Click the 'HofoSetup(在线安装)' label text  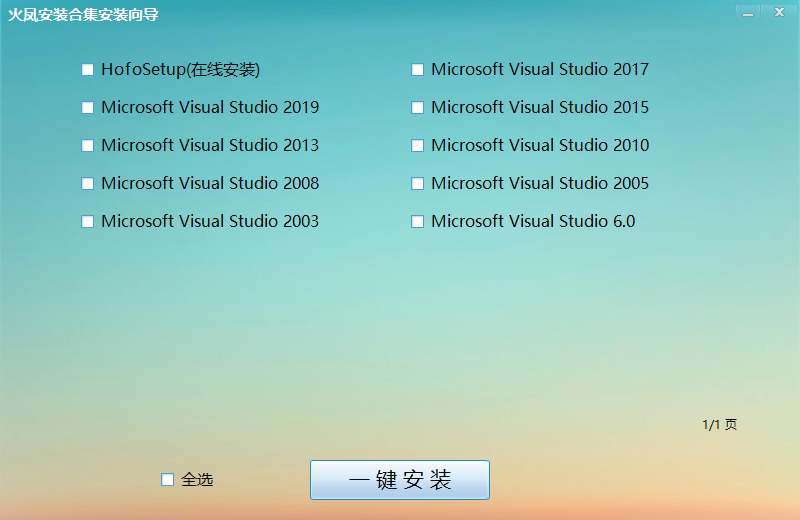(180, 70)
